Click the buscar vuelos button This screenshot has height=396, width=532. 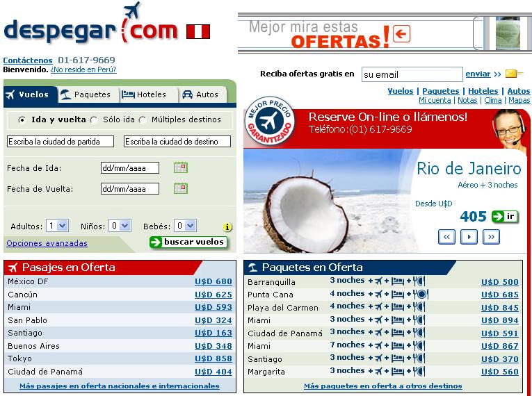[188, 242]
